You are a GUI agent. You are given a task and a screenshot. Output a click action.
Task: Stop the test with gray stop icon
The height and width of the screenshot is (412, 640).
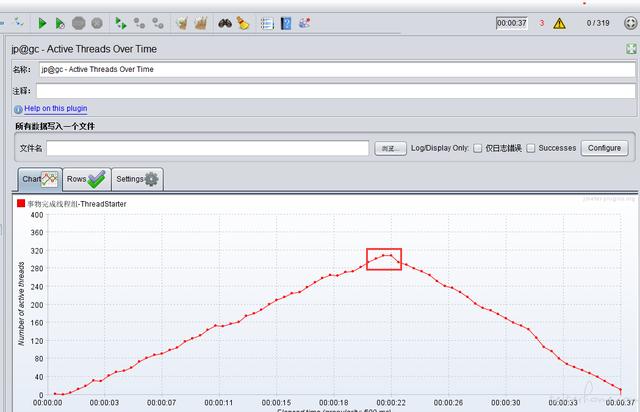pos(78,23)
